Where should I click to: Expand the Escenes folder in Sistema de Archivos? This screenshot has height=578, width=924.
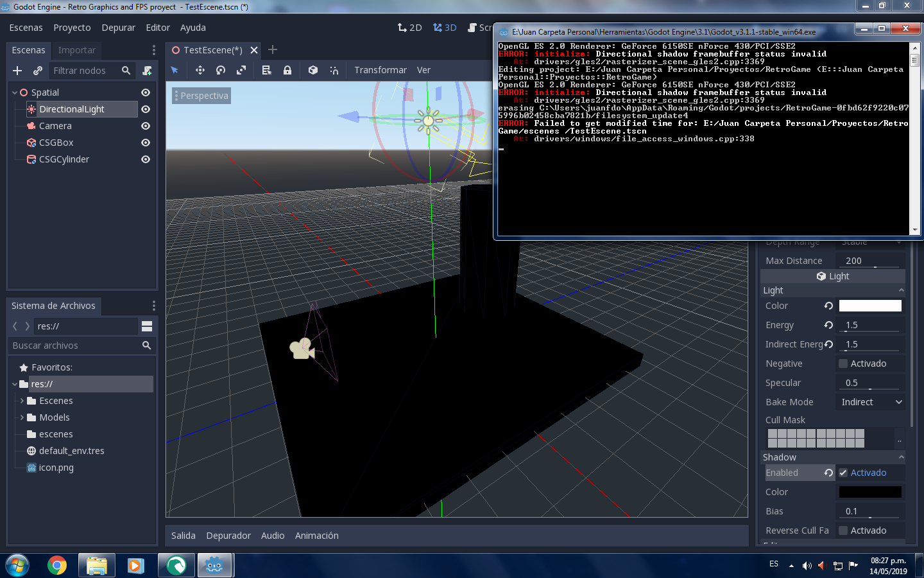point(21,401)
